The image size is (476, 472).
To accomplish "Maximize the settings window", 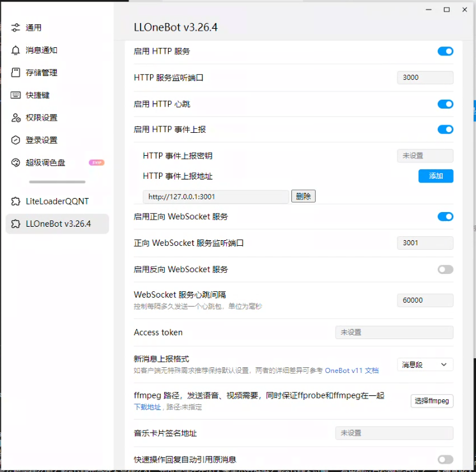I will pyautogui.click(x=447, y=10).
